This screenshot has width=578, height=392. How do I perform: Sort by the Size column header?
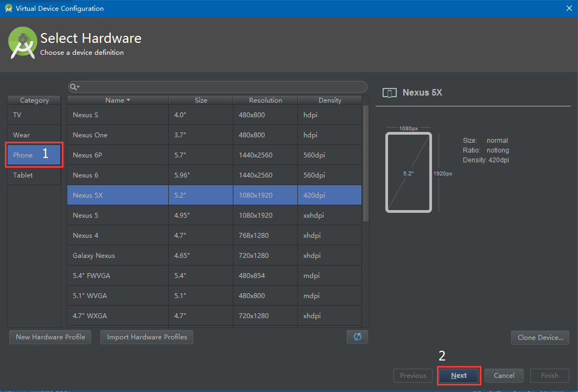tap(201, 100)
